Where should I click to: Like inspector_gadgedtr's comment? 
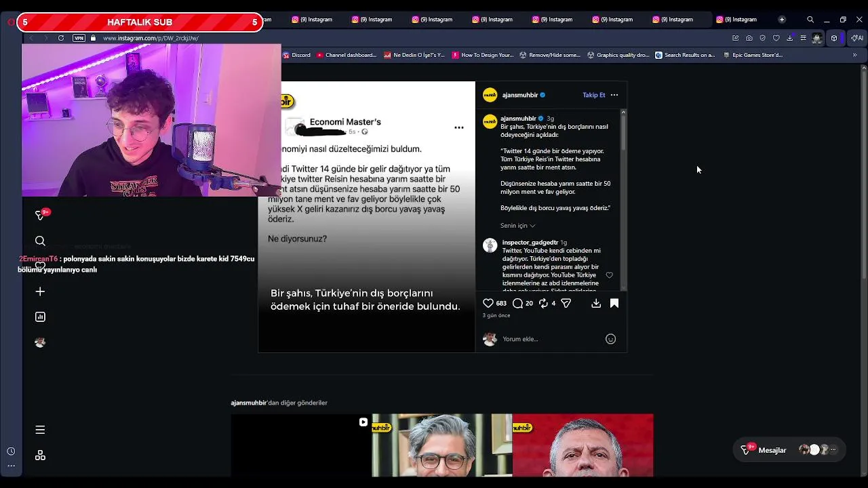pyautogui.click(x=609, y=275)
